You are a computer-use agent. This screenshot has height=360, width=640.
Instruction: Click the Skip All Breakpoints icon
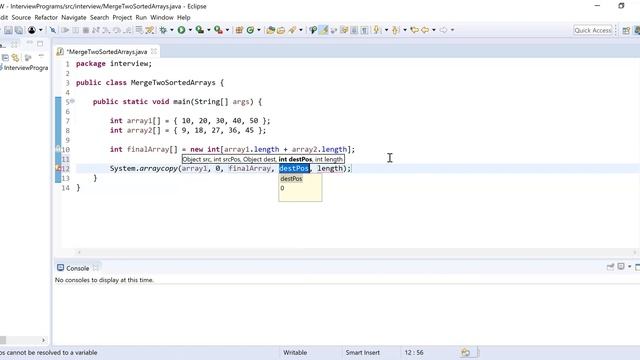(x=53, y=30)
